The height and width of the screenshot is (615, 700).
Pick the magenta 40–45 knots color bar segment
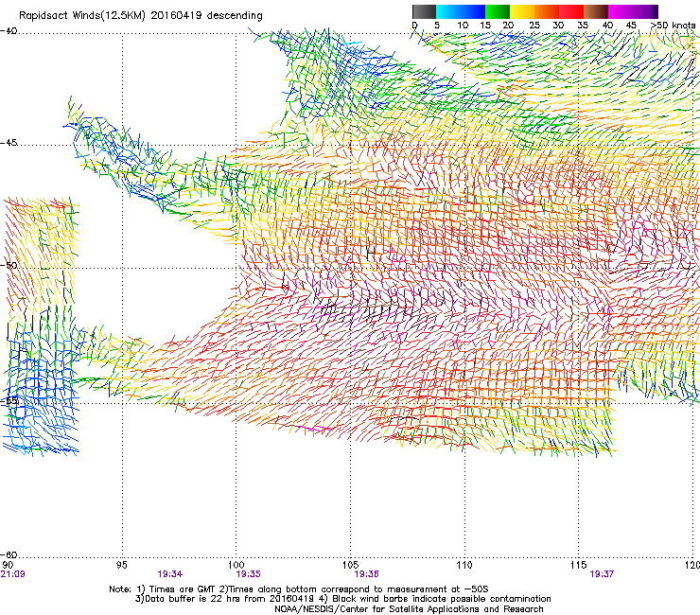[x=621, y=11]
